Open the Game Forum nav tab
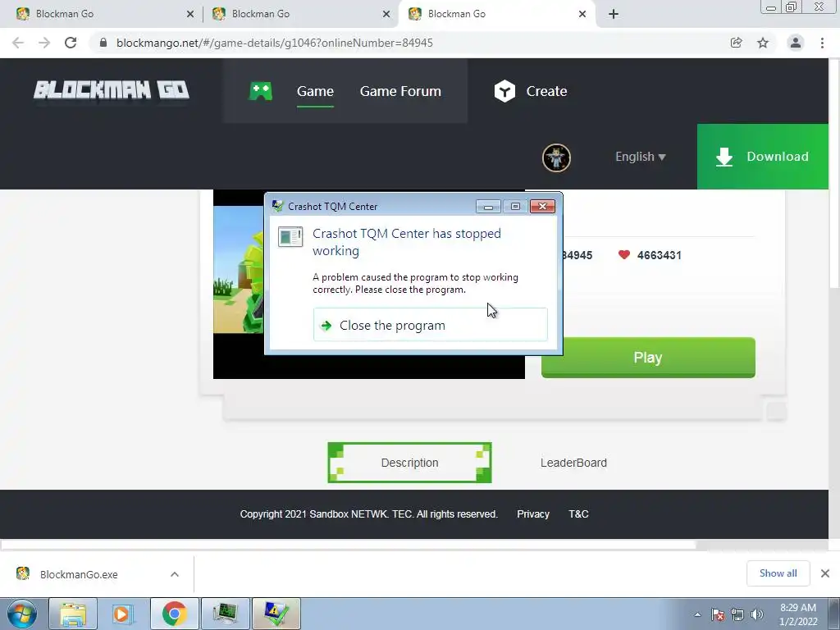 point(400,91)
